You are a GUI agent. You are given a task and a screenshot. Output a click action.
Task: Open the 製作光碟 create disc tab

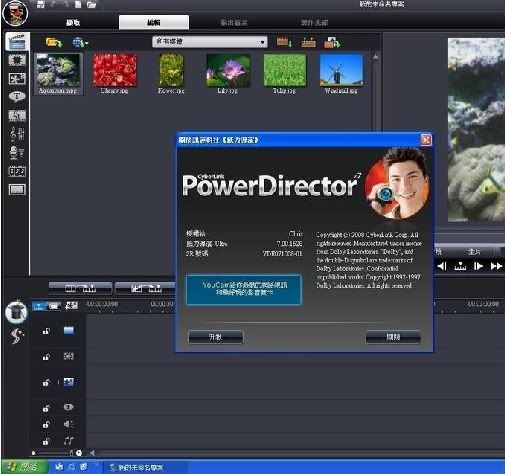pyautogui.click(x=314, y=22)
